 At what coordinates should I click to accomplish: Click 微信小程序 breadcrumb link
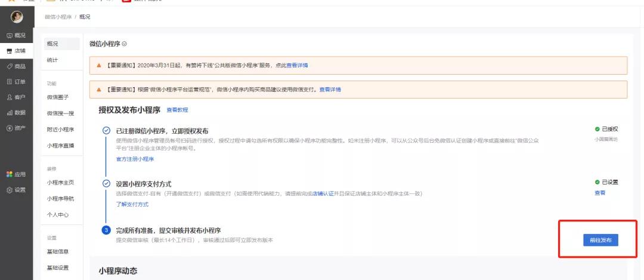pos(58,17)
